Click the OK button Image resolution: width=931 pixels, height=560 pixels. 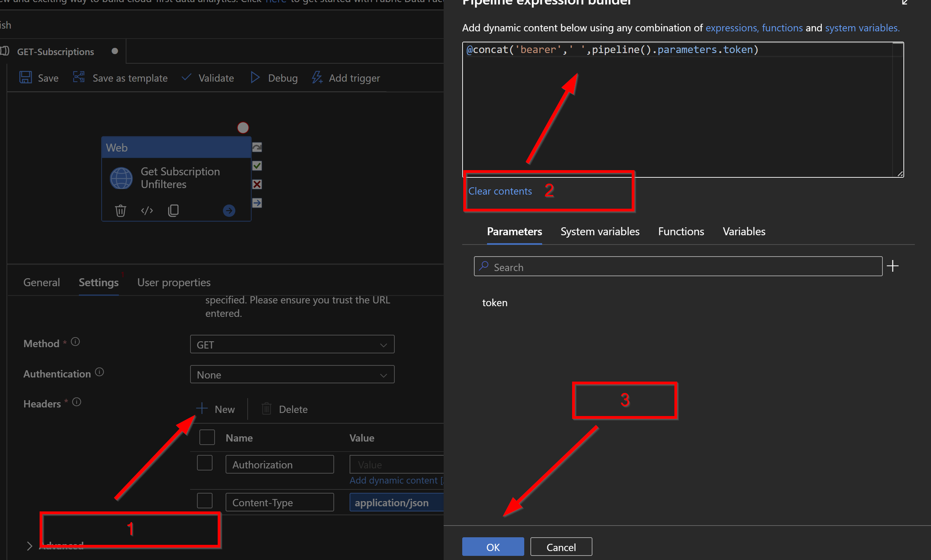[x=493, y=547]
